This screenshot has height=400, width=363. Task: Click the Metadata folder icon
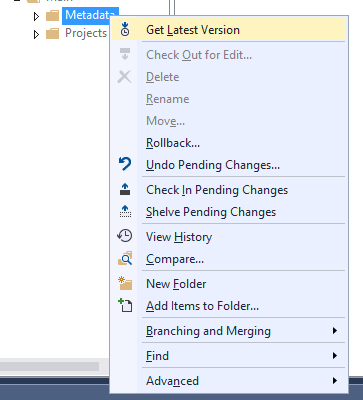(52, 15)
